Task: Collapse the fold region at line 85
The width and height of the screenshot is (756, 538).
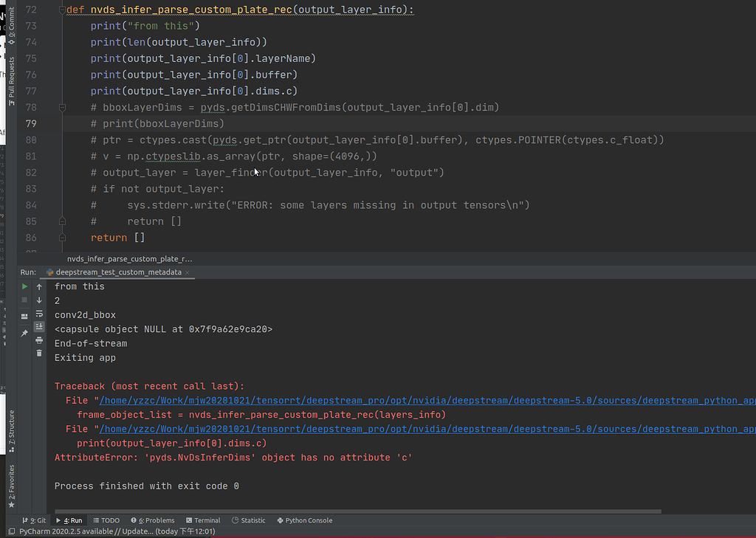Action: (62, 221)
